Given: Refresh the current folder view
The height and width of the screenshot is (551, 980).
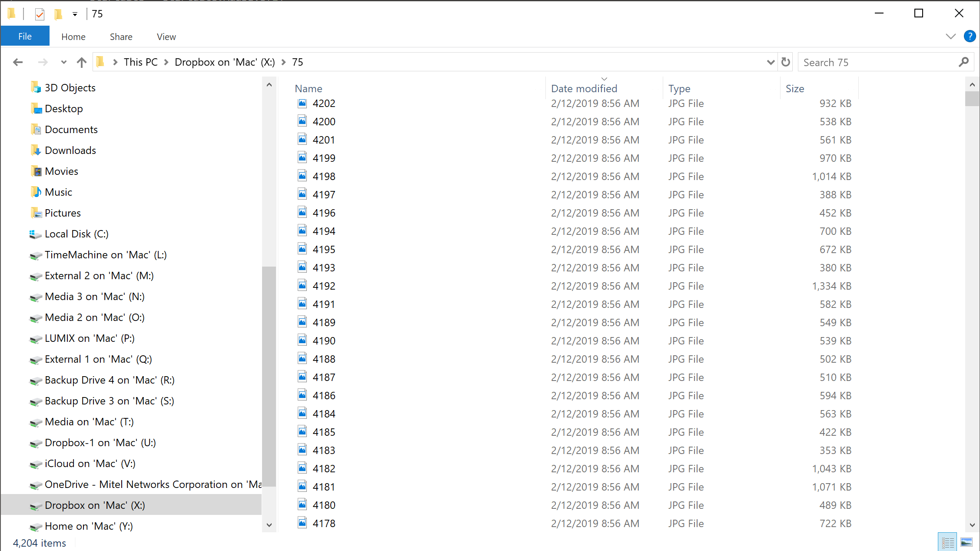Looking at the screenshot, I should (785, 62).
